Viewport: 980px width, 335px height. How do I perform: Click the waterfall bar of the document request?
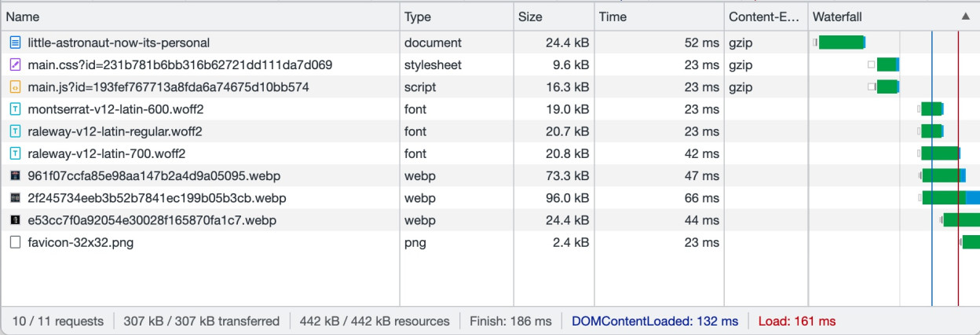[x=839, y=42]
